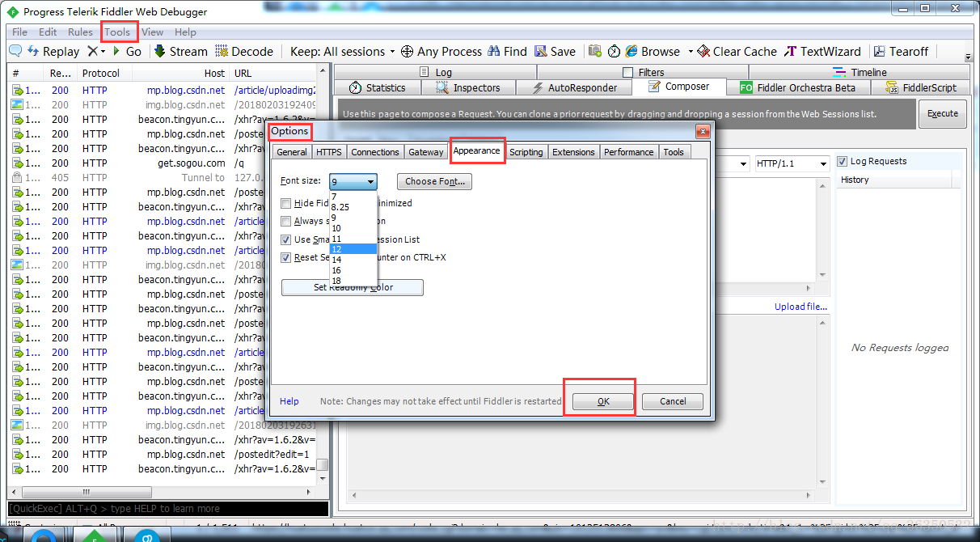
Task: Open the Timeline tab
Action: pyautogui.click(x=860, y=72)
